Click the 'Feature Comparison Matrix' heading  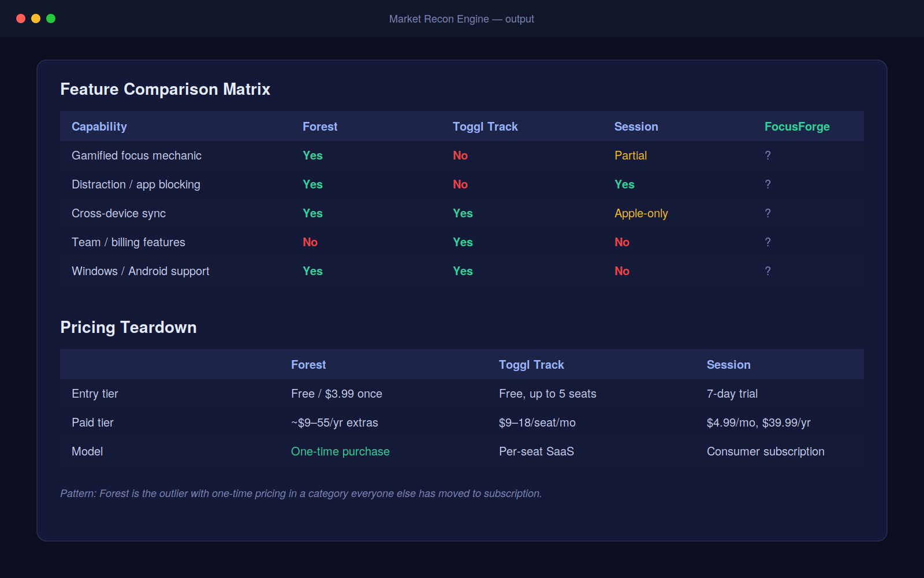pos(165,89)
